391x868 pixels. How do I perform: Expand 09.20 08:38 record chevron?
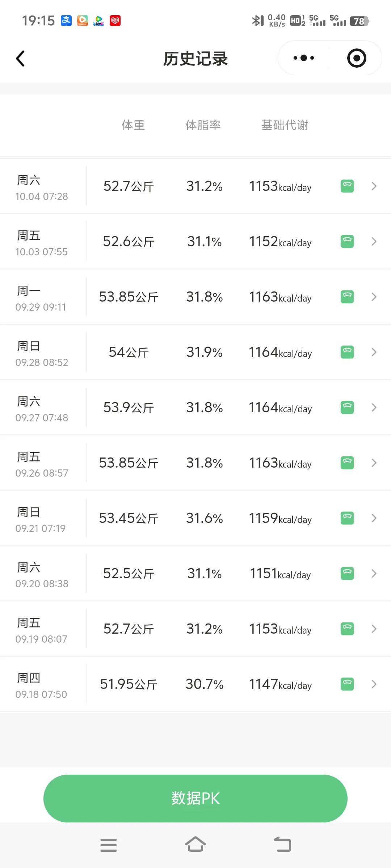tap(374, 573)
